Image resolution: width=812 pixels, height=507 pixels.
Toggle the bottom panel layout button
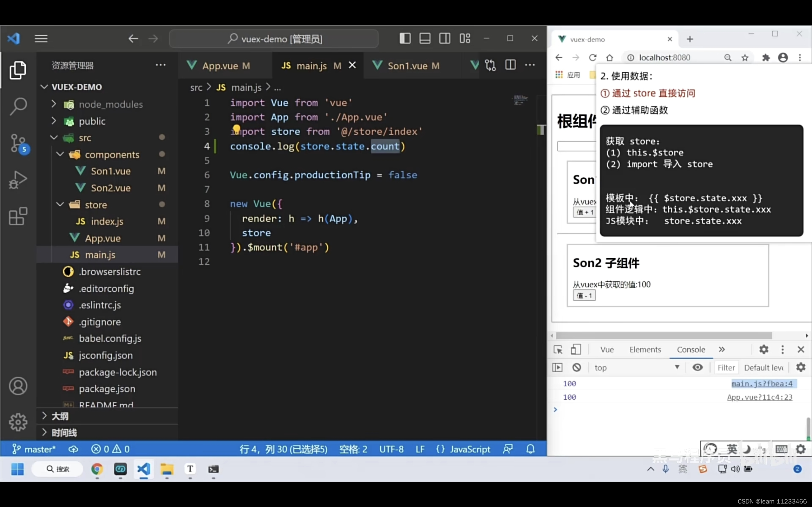point(425,39)
